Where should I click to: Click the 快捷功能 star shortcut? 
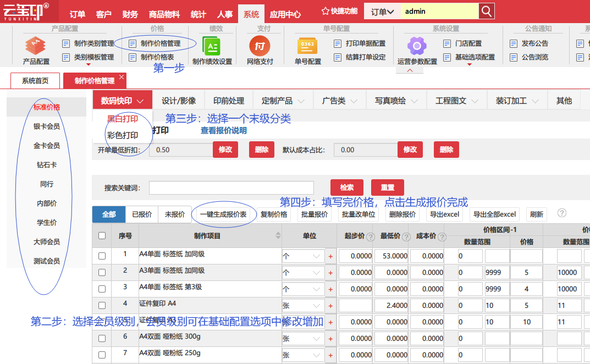click(x=339, y=12)
